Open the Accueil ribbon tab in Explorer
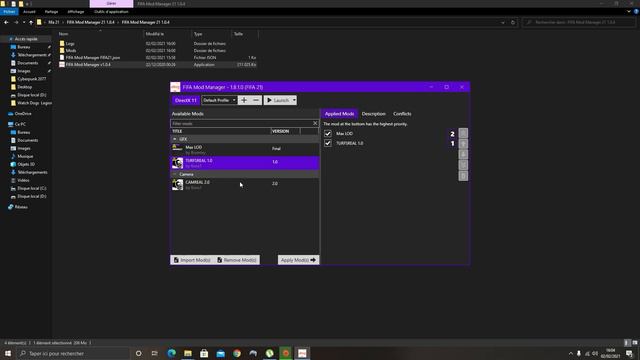640x360 pixels. coord(29,12)
